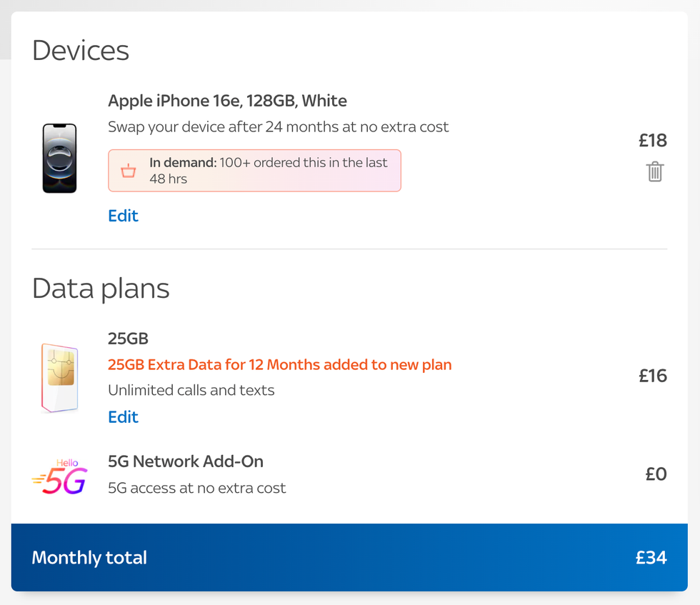Open the 5G Network Add-On details
The width and height of the screenshot is (700, 605).
click(186, 461)
